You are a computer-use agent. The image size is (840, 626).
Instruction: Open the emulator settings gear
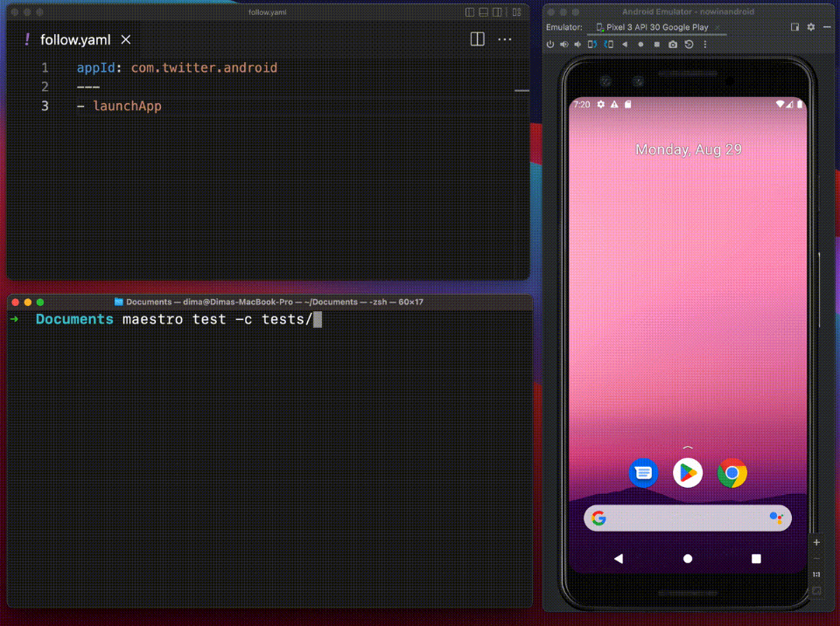[811, 27]
